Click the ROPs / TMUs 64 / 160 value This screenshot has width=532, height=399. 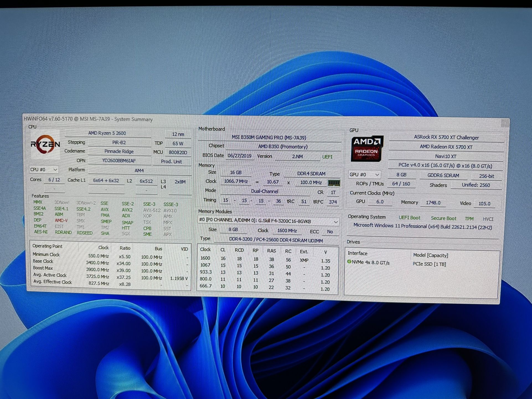point(401,184)
